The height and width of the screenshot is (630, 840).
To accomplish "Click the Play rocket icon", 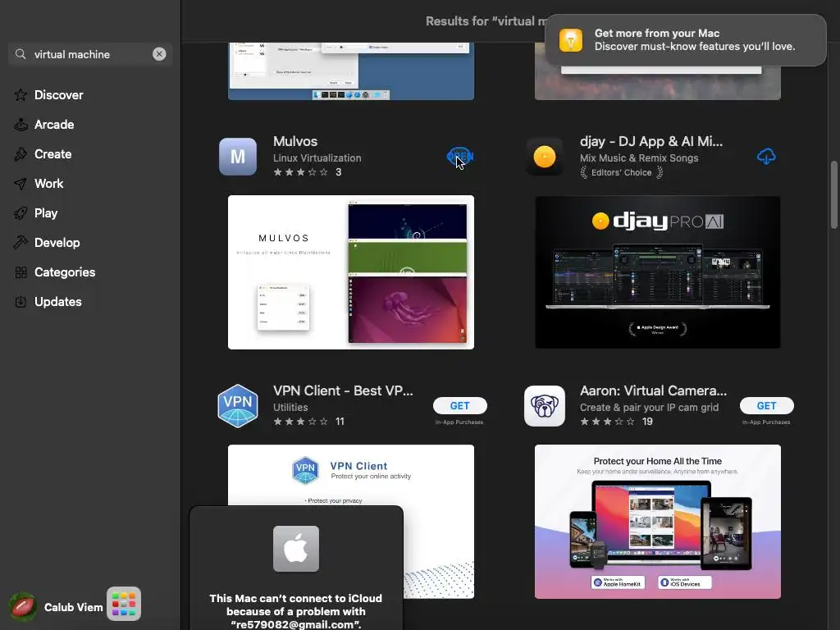I will tap(21, 213).
